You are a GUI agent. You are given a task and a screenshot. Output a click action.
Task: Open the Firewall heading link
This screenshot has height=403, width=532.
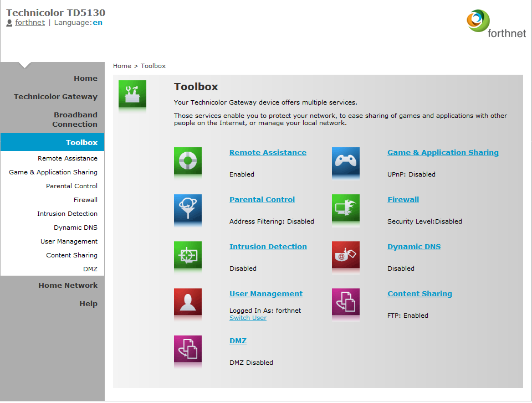point(403,200)
